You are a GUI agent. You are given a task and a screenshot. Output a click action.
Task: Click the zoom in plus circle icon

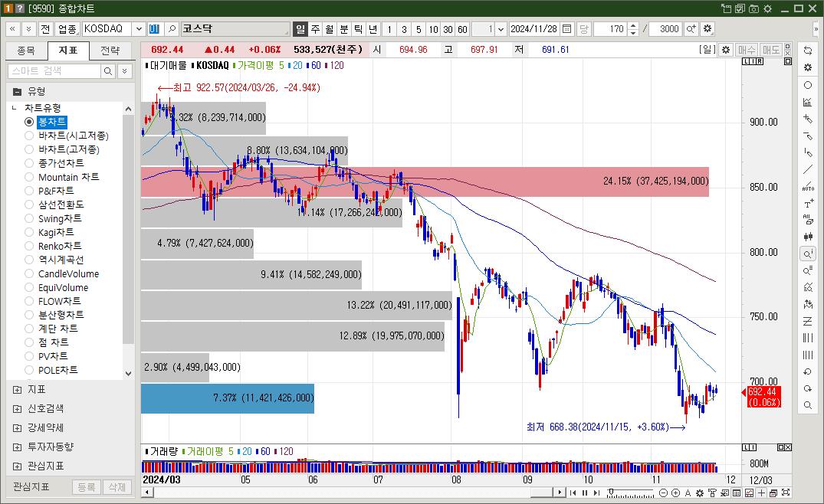675,493
